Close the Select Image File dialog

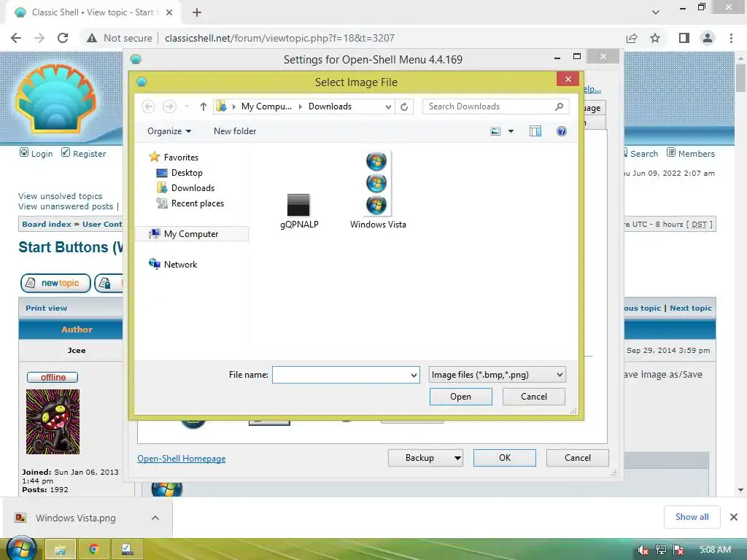coord(568,79)
